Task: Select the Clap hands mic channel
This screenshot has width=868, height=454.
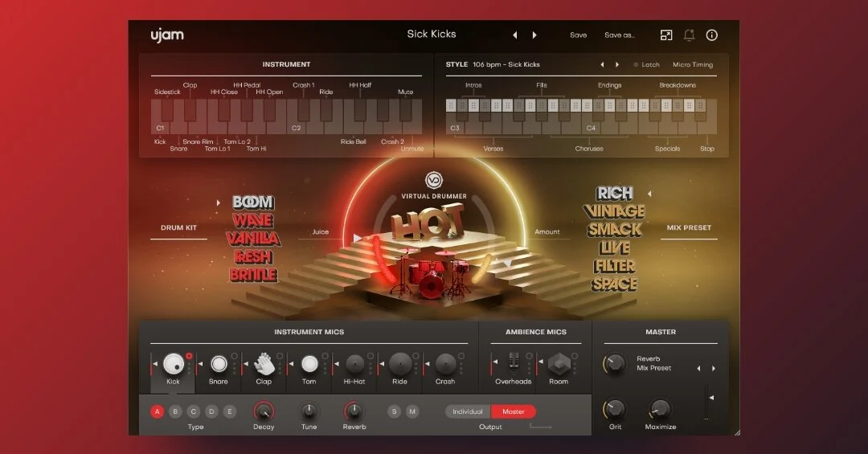Action: click(x=264, y=364)
